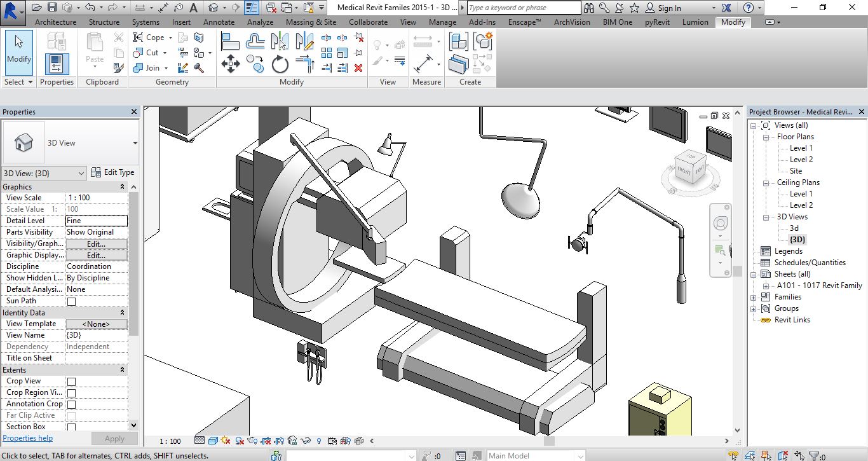The image size is (868, 461).
Task: Open the Cut dropdown arrow
Action: pyautogui.click(x=165, y=53)
